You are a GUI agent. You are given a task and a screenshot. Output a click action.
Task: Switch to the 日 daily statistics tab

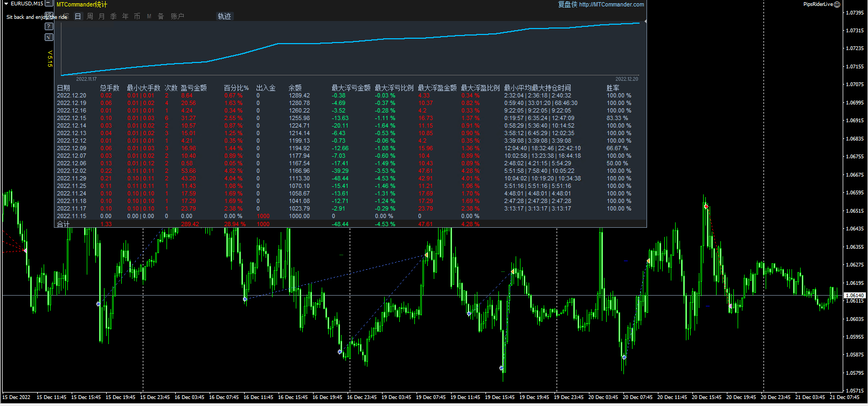pyautogui.click(x=78, y=17)
